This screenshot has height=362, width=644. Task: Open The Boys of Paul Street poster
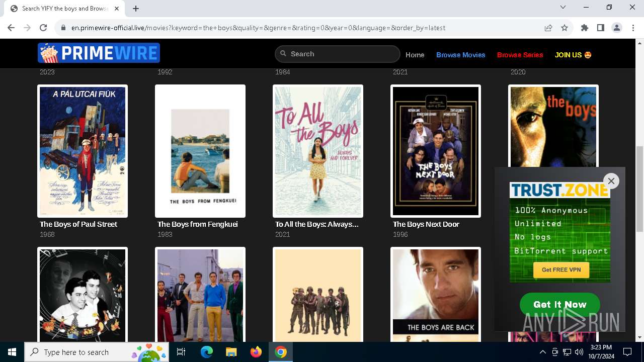83,151
